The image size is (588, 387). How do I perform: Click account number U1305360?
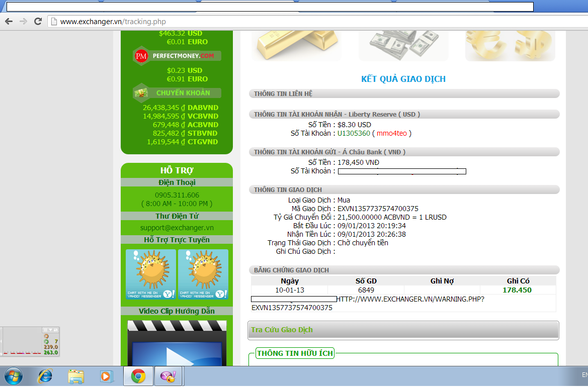354,133
